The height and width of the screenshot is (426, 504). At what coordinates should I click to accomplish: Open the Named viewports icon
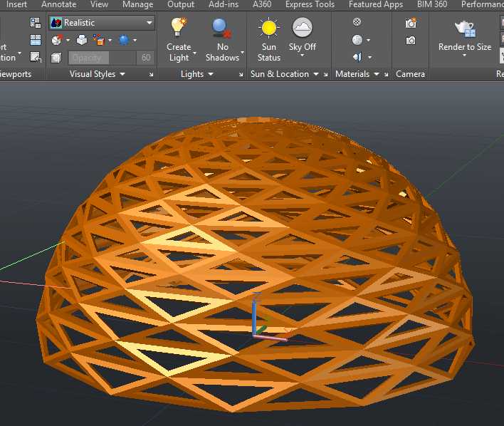click(x=36, y=23)
